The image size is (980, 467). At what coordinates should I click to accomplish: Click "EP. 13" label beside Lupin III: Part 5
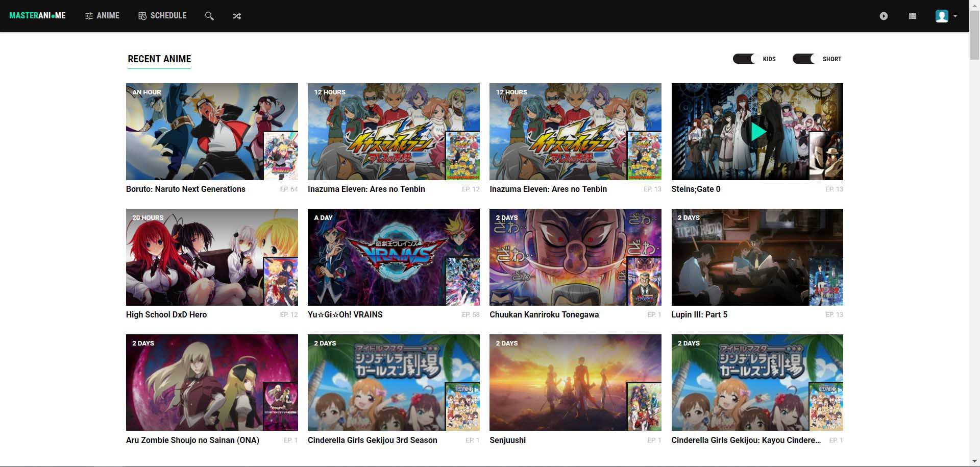[x=834, y=315]
